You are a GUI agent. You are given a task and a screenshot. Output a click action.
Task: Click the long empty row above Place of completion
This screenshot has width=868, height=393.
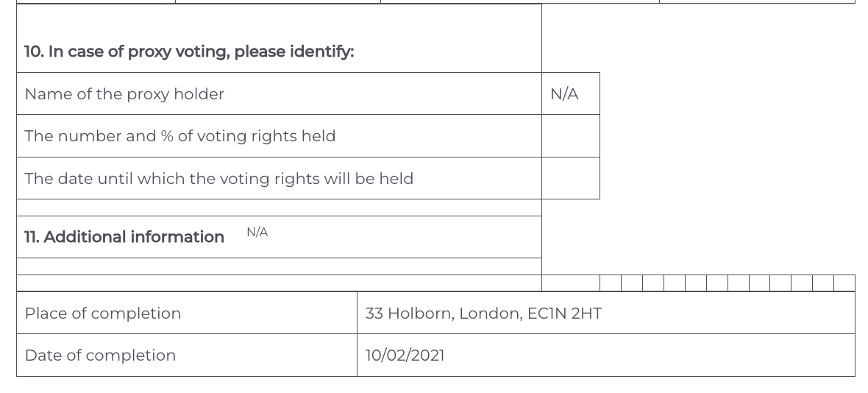pyautogui.click(x=279, y=283)
